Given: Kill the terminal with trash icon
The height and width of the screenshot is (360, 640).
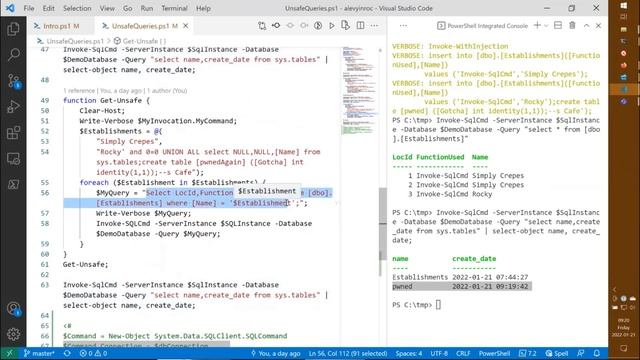Looking at the screenshot, I should tap(572, 26).
